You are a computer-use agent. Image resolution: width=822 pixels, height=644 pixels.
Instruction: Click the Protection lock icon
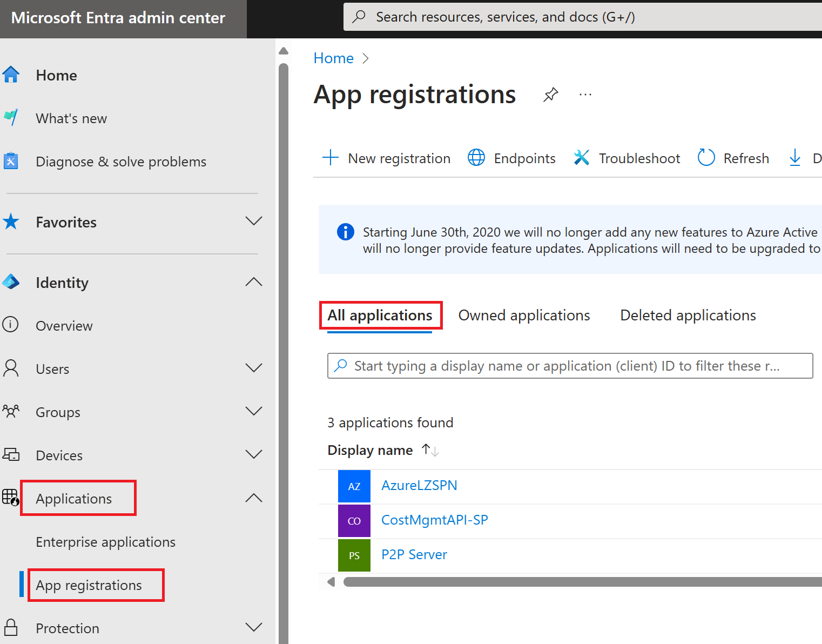(x=10, y=628)
